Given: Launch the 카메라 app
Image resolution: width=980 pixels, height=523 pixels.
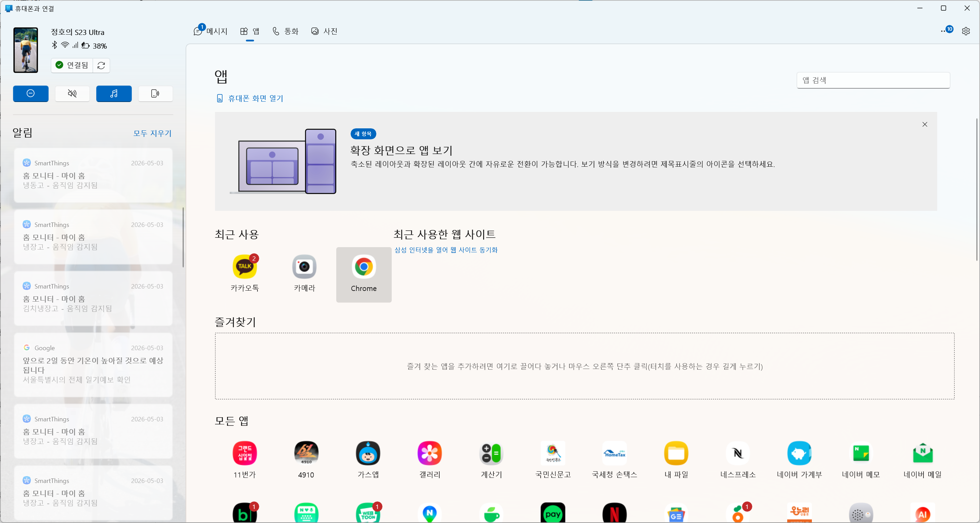Looking at the screenshot, I should [x=304, y=273].
